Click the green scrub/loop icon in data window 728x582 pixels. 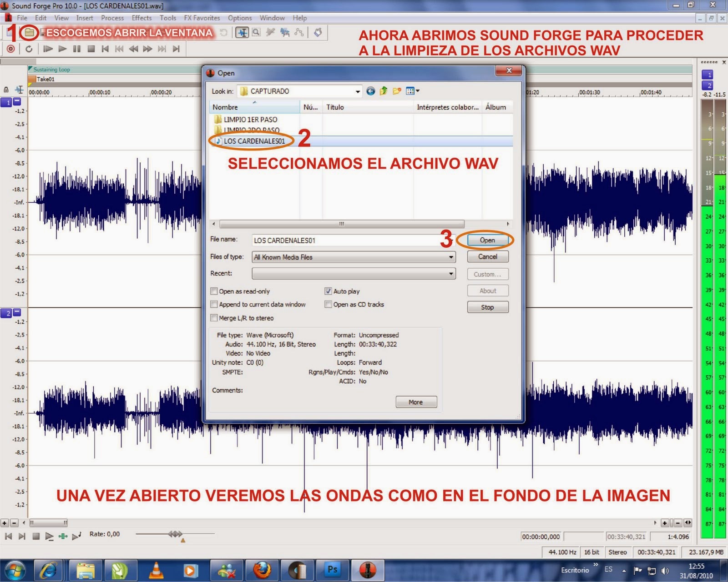tap(63, 537)
